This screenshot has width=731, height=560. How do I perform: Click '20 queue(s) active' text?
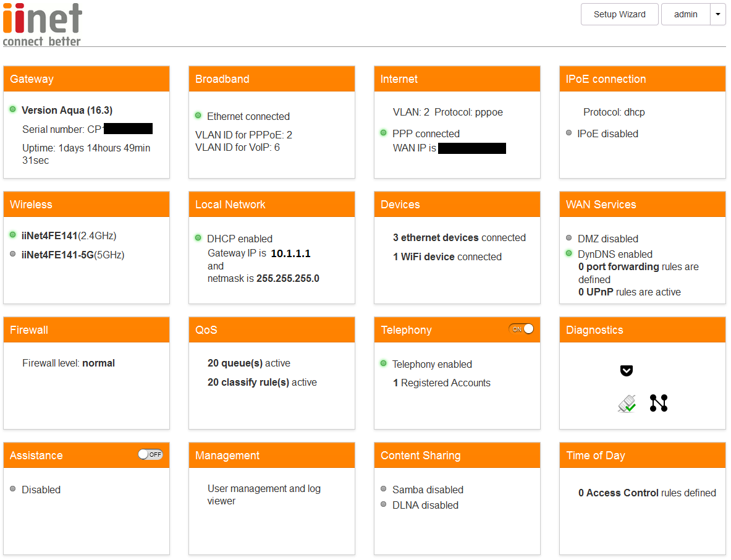tap(249, 363)
